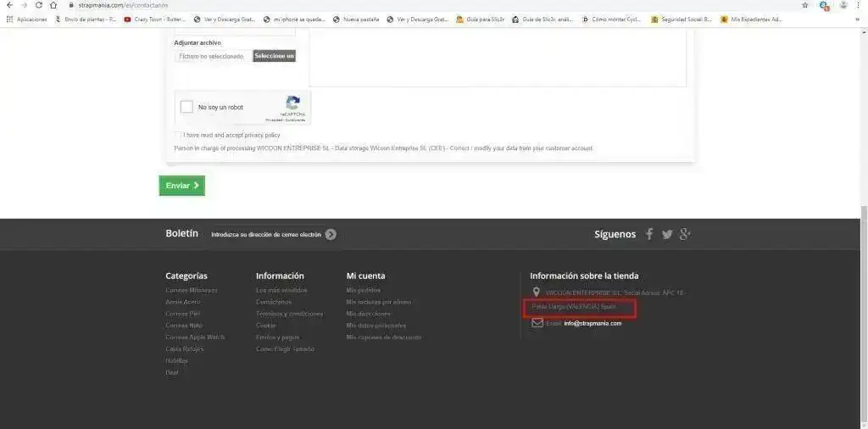Check the 'No soy un robot' reCAPTCHA box
The height and width of the screenshot is (429, 868).
tap(187, 108)
